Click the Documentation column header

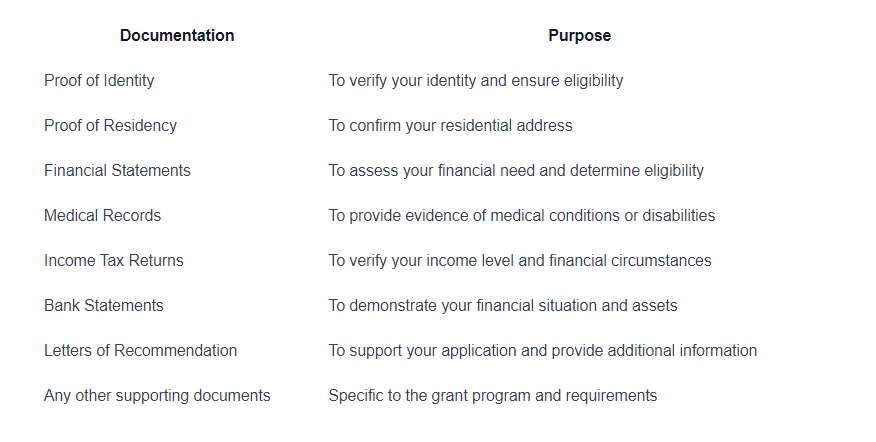pos(177,35)
